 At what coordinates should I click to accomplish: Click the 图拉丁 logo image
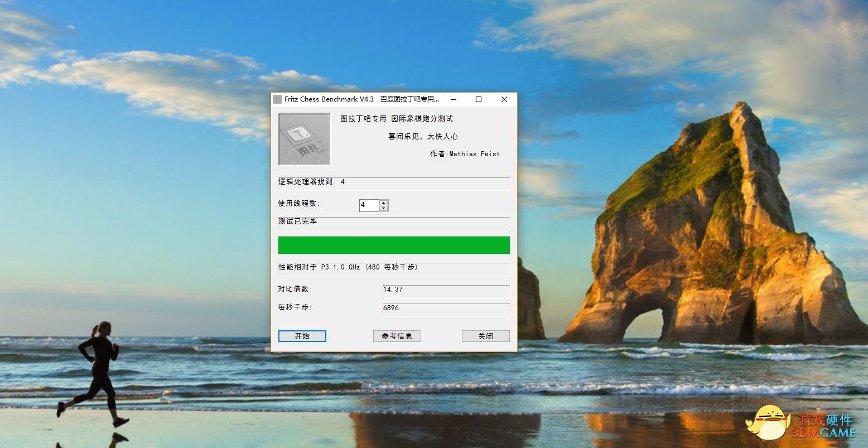point(303,139)
